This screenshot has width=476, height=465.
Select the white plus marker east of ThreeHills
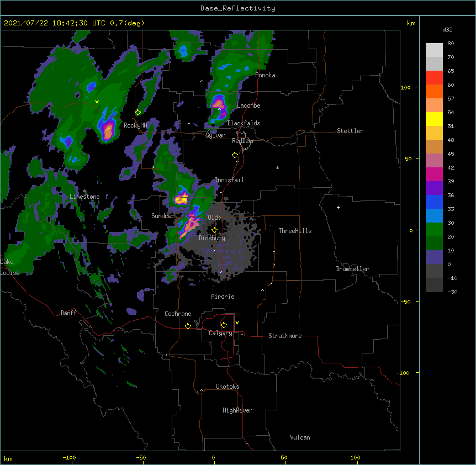pos(338,207)
